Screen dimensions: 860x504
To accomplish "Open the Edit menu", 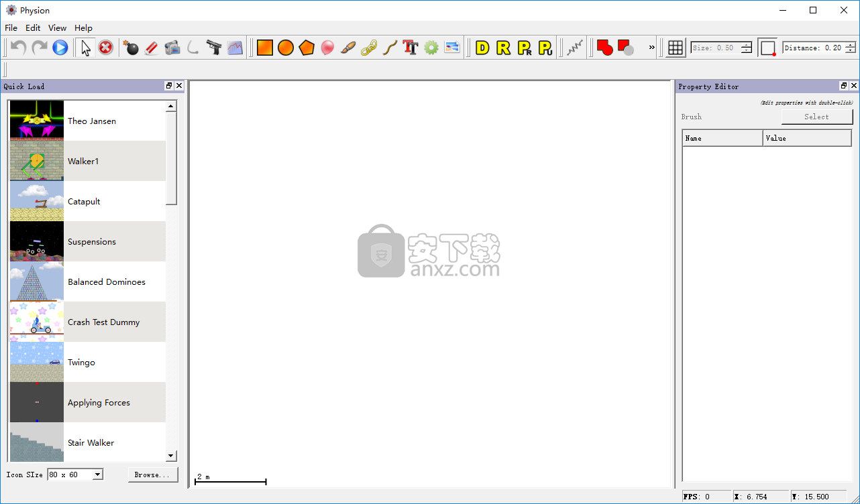I will click(32, 28).
